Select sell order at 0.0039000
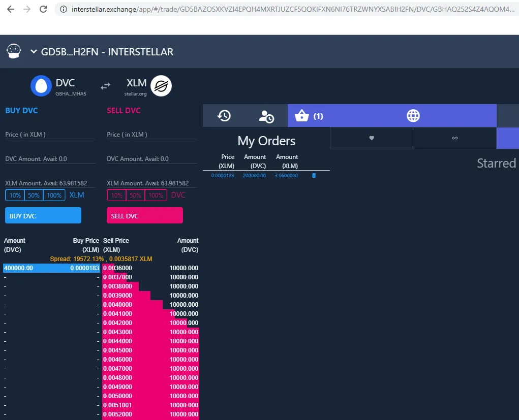The image size is (519, 420). (150, 296)
